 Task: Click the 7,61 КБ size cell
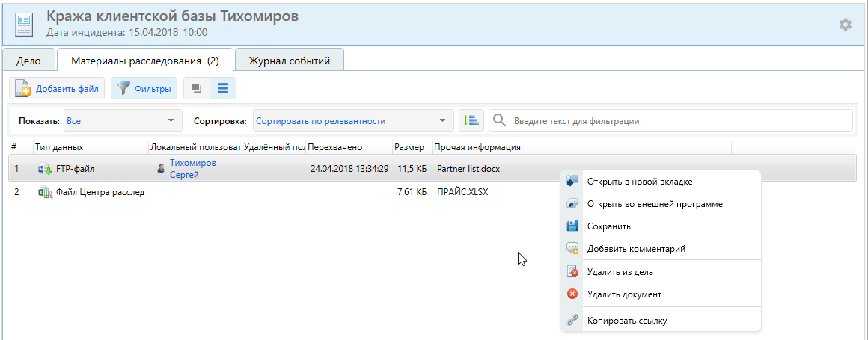[x=412, y=192]
